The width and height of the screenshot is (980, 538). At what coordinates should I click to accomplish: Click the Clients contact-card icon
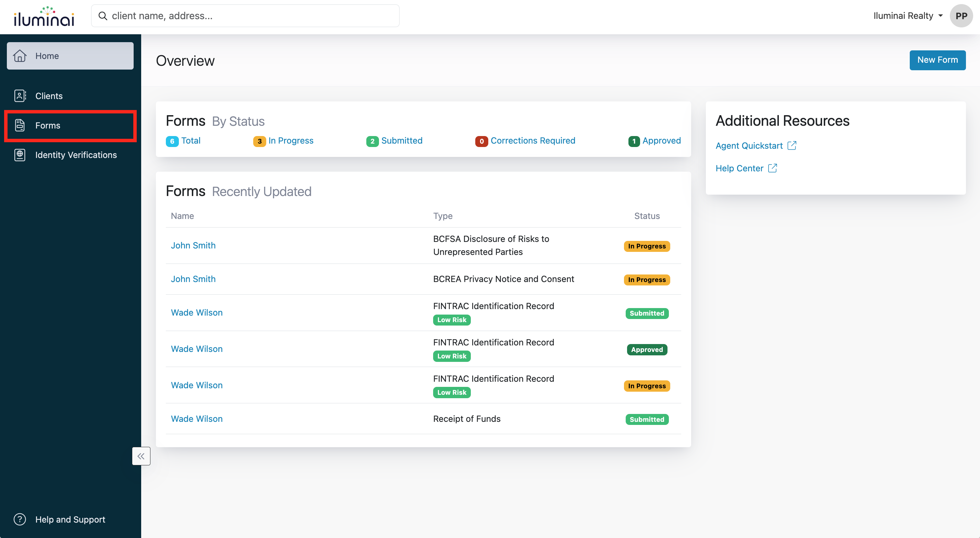(x=20, y=96)
